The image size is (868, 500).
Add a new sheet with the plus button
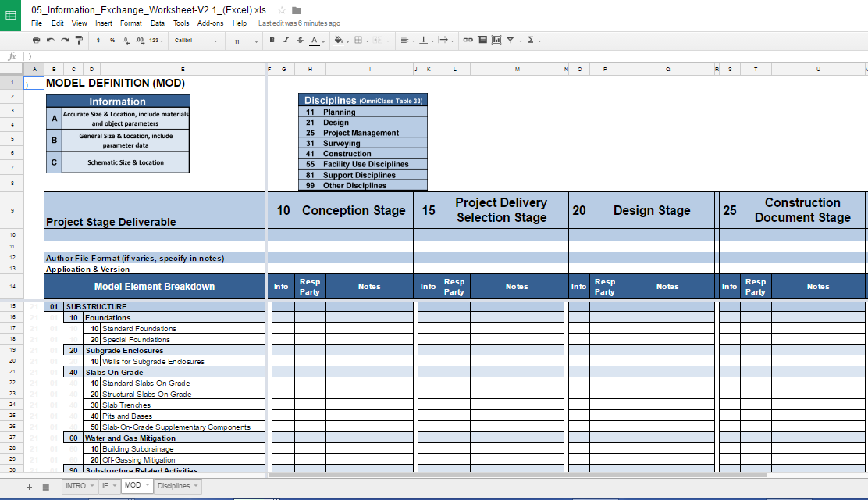28,485
